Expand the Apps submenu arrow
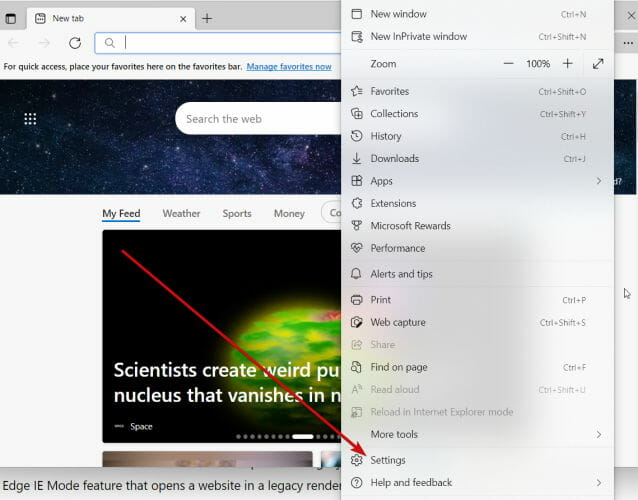Image resolution: width=638 pixels, height=500 pixels. tap(599, 181)
